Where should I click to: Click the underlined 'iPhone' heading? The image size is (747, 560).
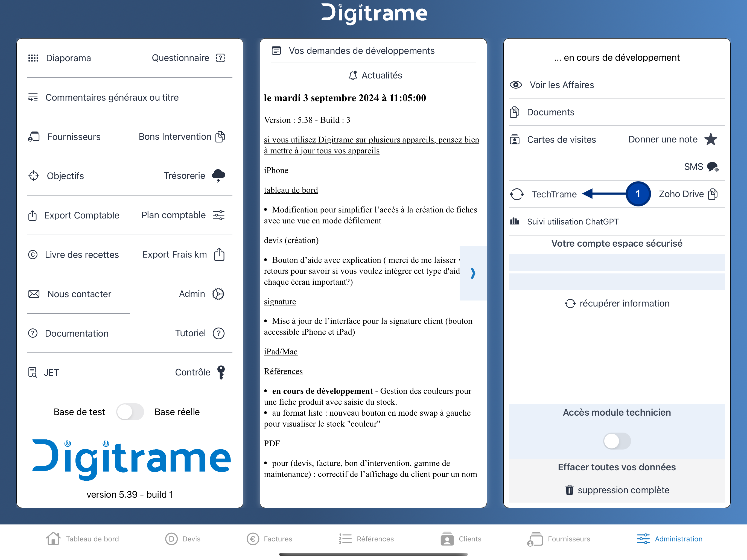tap(276, 170)
